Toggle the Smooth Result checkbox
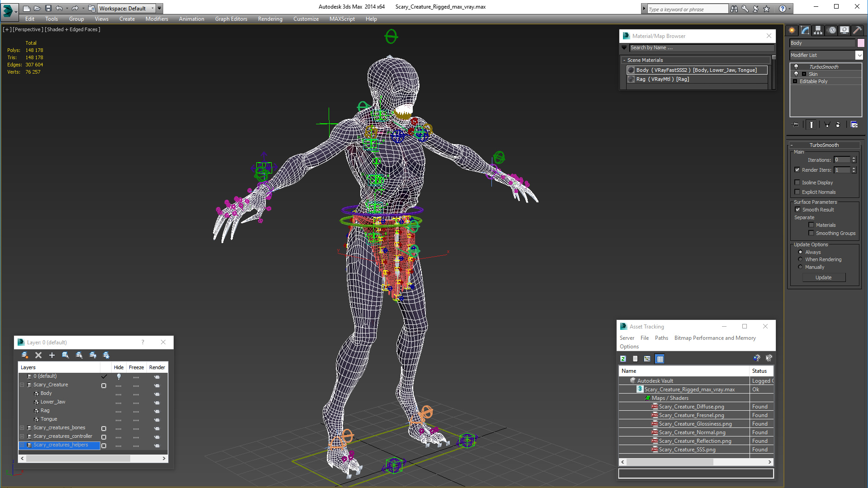The width and height of the screenshot is (868, 488). 798,210
